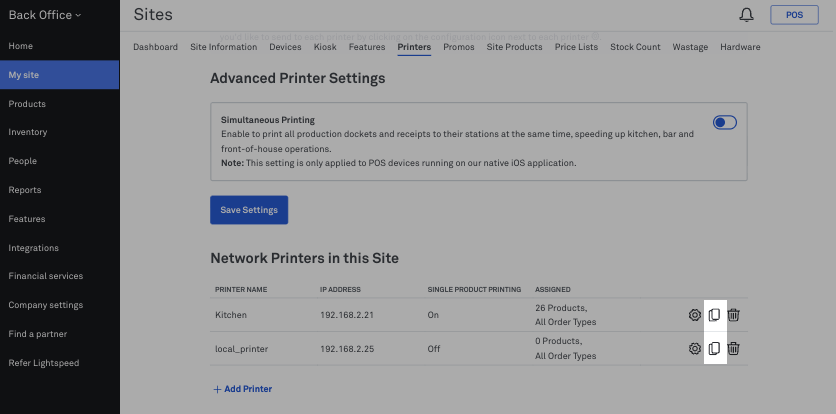Click local_printer's single product printing Off value
The image size is (836, 414).
tap(433, 349)
